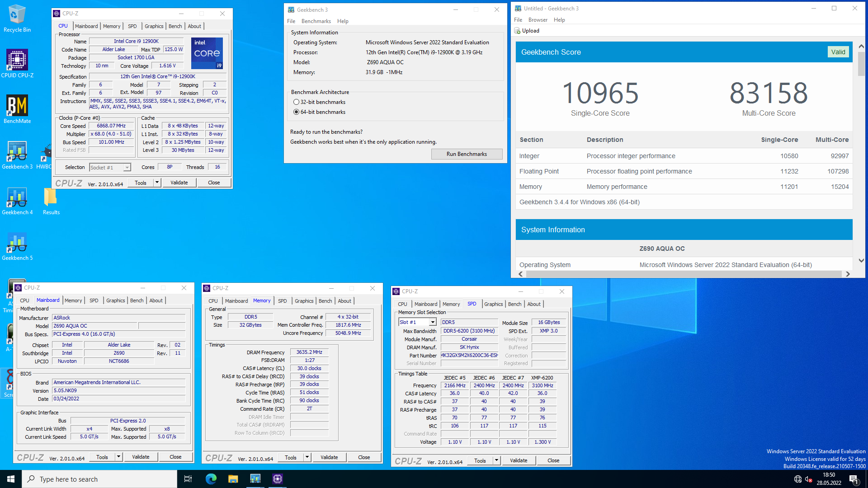Open Task View on the taskbar

coord(188,479)
